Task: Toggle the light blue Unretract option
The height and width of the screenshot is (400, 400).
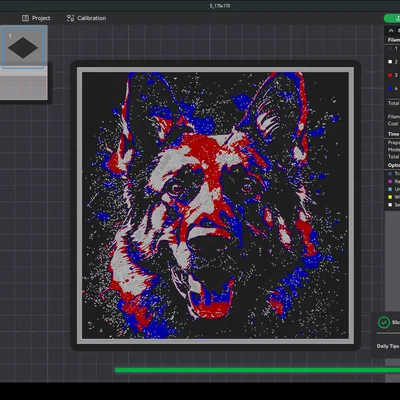Action: [x=390, y=189]
